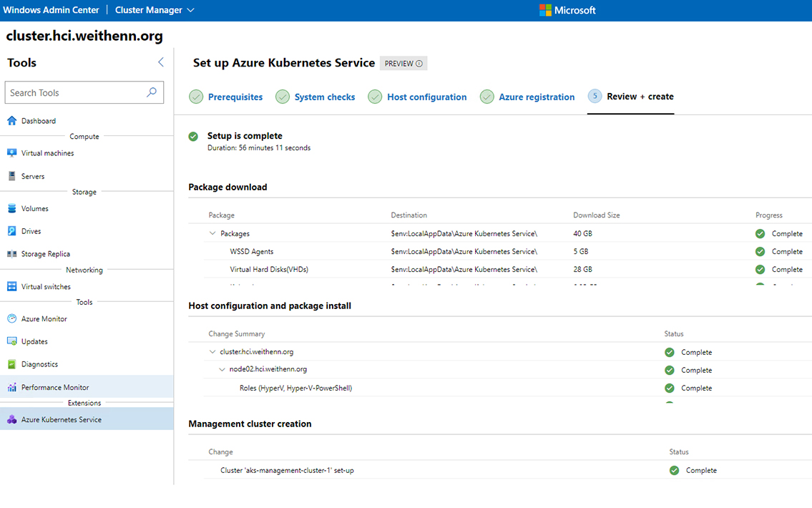Click the Change Summary column header
This screenshot has width=812, height=508.
(236, 333)
